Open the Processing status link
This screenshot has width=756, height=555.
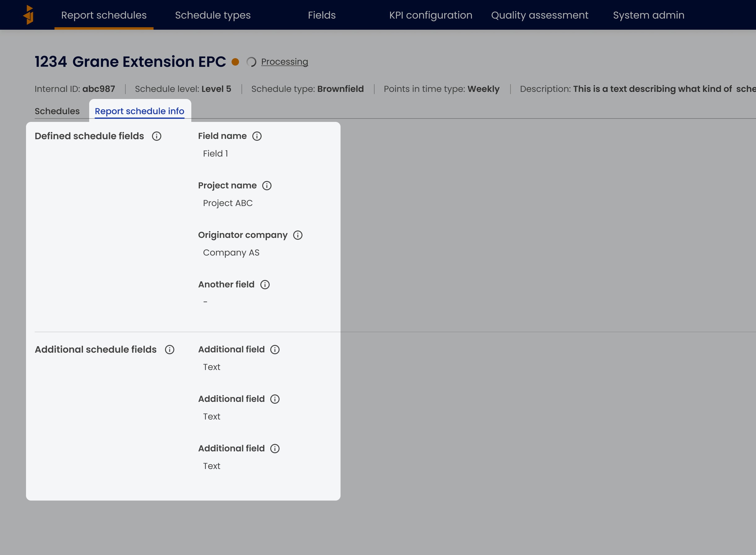285,62
